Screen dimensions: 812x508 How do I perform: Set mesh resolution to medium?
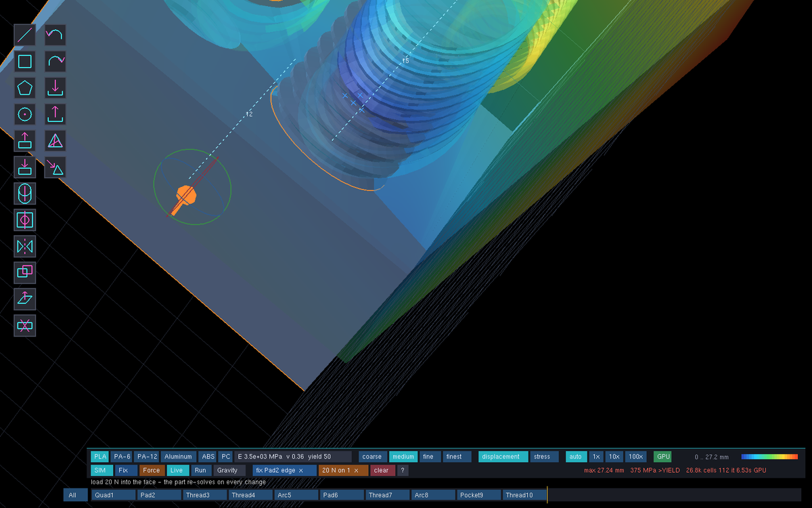[x=403, y=457]
